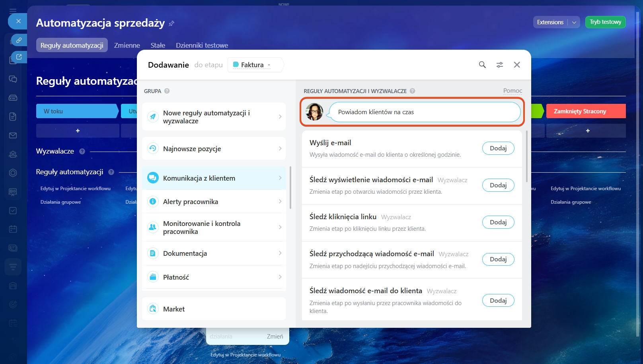Click help icon beside Wyzwalacze heading
643x364 pixels.
tap(82, 151)
